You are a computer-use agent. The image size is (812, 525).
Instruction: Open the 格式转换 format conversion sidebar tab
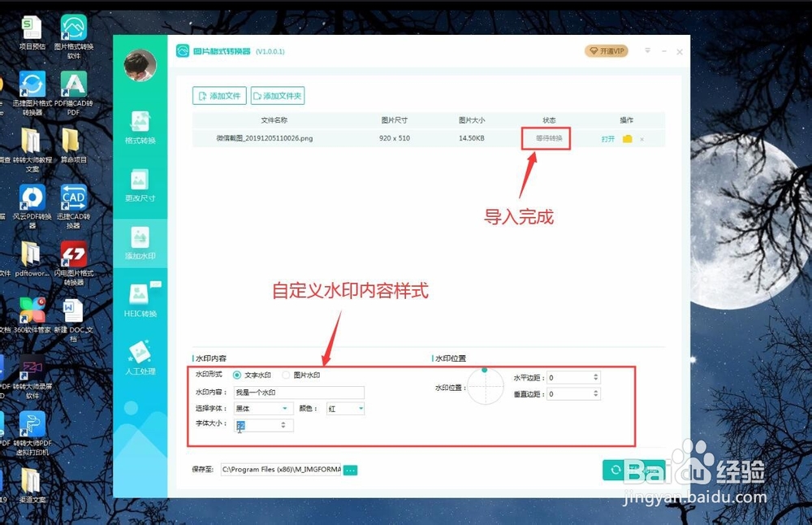click(x=140, y=128)
